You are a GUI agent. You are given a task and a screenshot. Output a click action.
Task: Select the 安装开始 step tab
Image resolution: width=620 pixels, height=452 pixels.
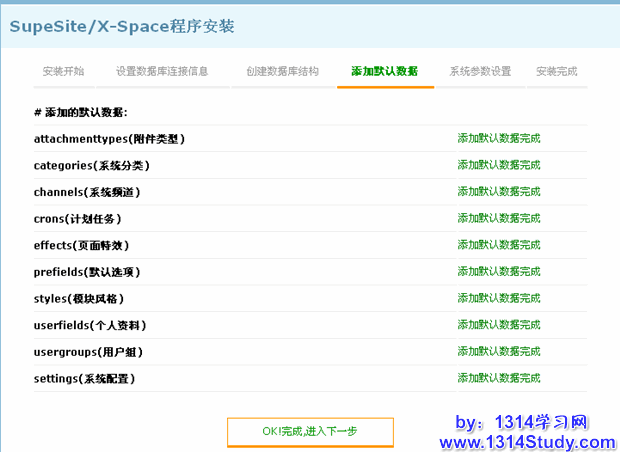coord(64,72)
